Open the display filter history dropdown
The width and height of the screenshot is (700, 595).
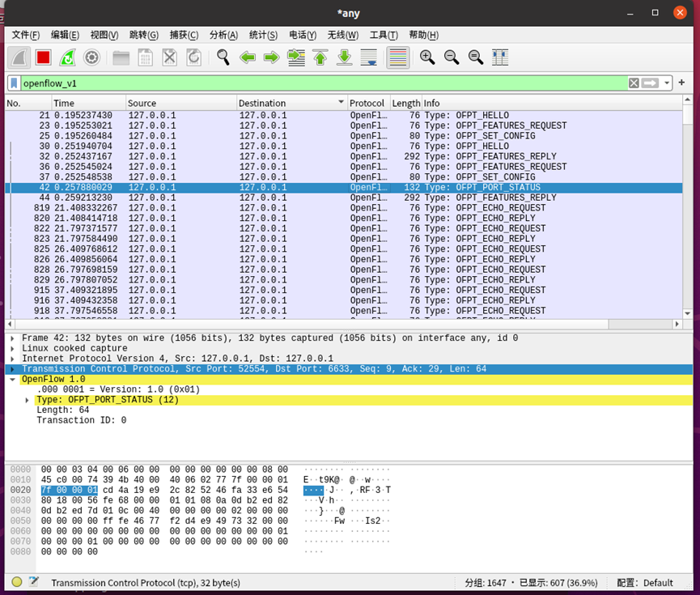click(x=668, y=83)
